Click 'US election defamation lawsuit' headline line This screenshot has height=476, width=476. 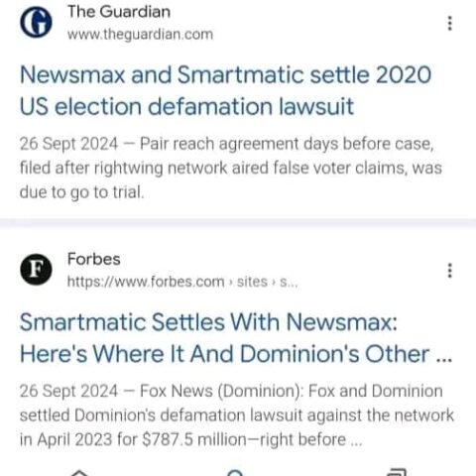pyautogui.click(x=186, y=107)
